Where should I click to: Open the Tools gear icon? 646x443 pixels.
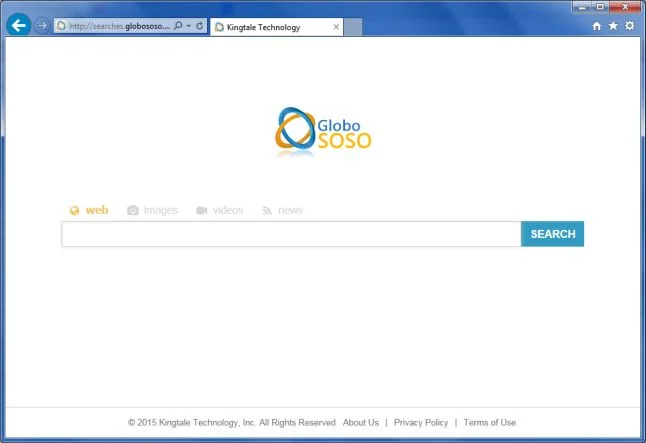(630, 26)
